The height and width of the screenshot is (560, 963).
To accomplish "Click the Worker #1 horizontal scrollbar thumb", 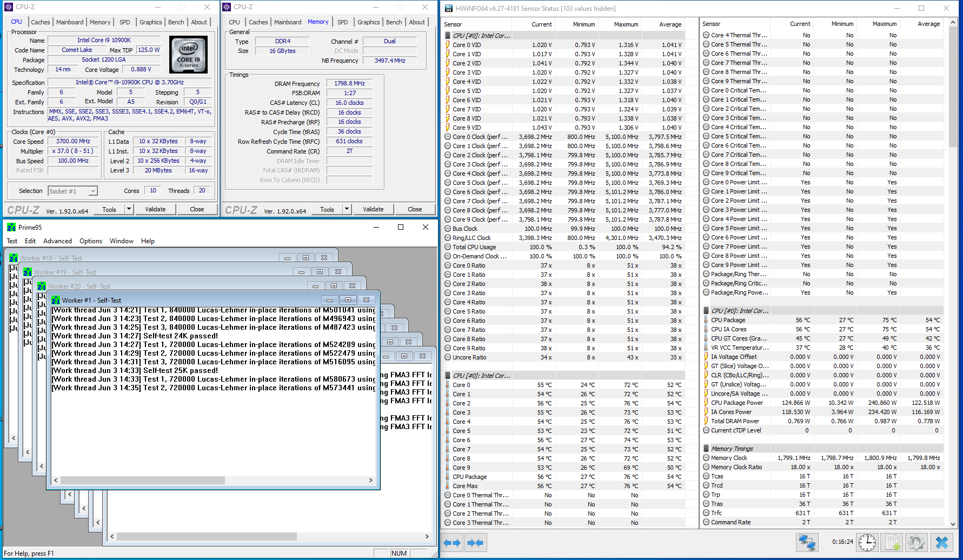I will click(x=142, y=480).
